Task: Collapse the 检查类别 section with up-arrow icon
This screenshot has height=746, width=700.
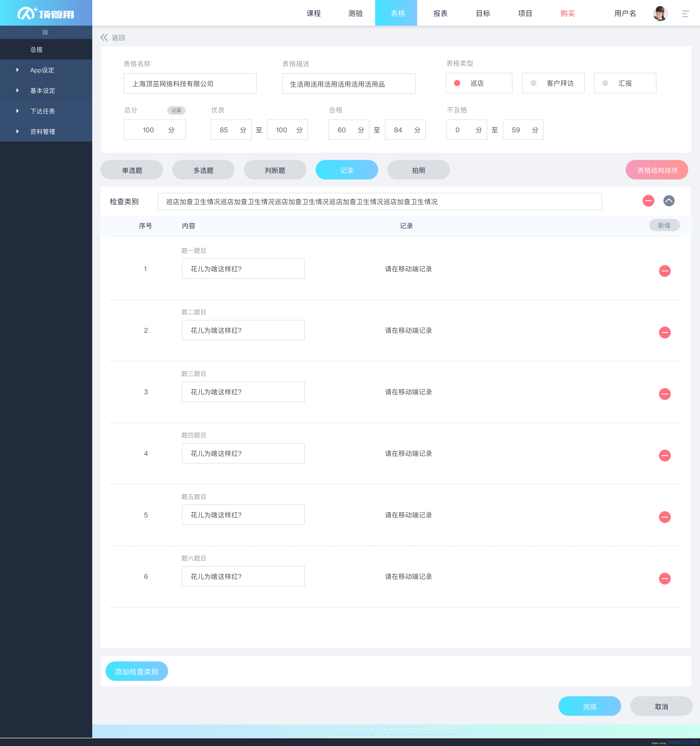Action: (669, 201)
